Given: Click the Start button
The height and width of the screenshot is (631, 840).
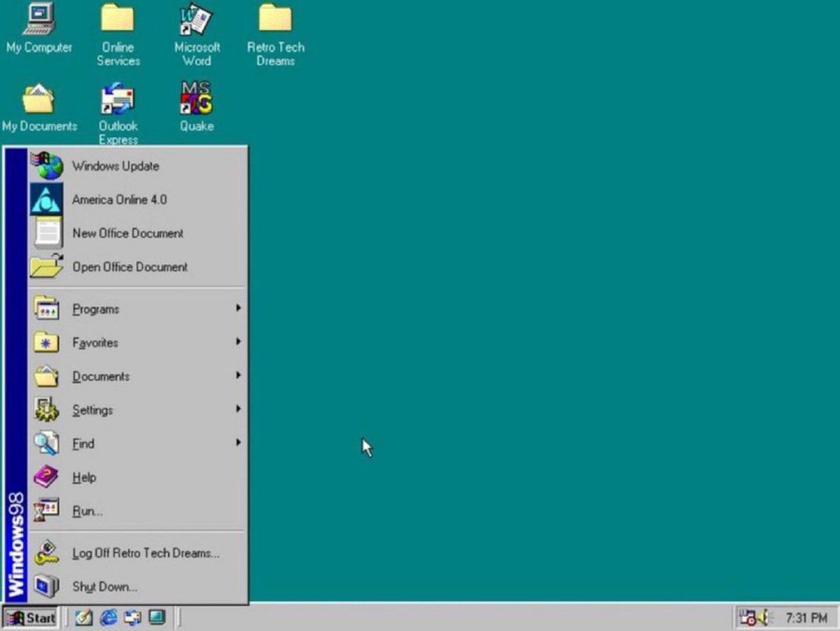Looking at the screenshot, I should click(x=29, y=618).
